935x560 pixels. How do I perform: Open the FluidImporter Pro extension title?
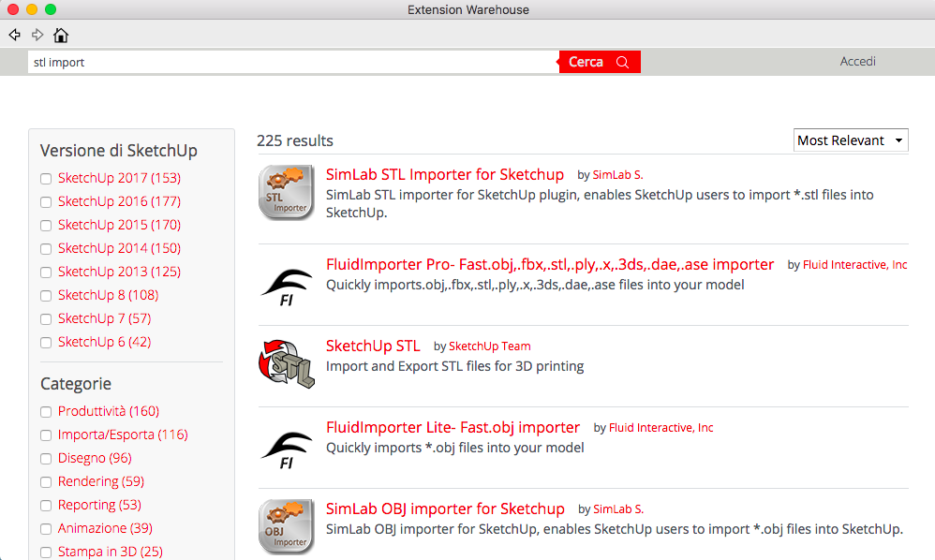point(550,264)
